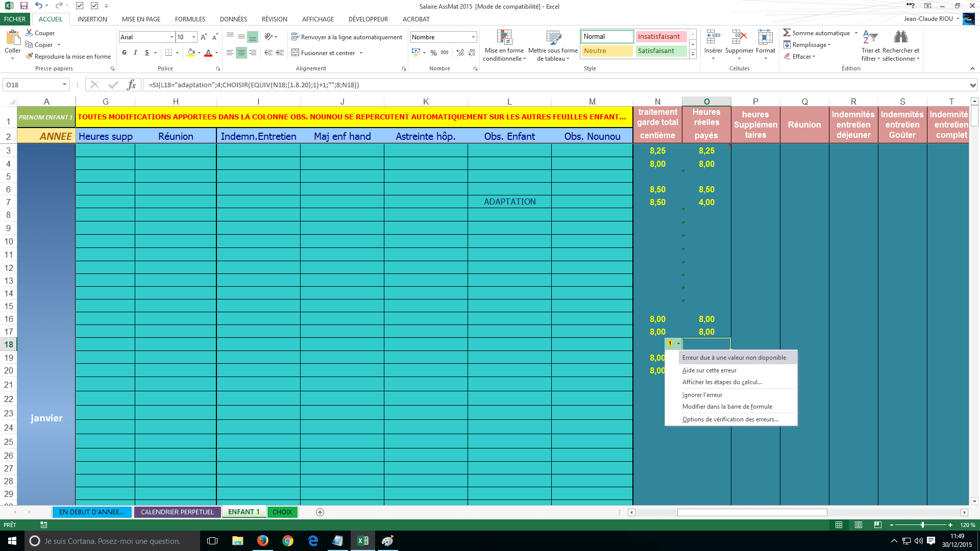Click the Couper scissors button
Image resolution: width=980 pixels, height=551 pixels.
click(x=40, y=33)
